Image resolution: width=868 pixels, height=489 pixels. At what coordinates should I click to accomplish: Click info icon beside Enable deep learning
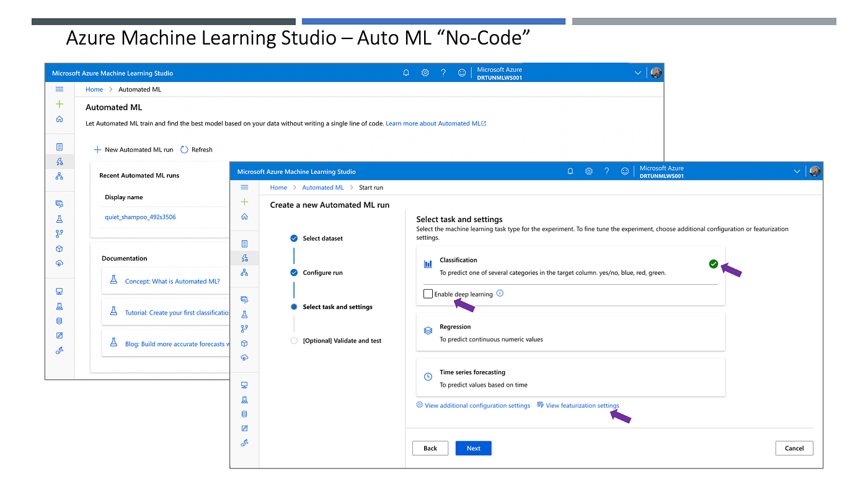[500, 294]
